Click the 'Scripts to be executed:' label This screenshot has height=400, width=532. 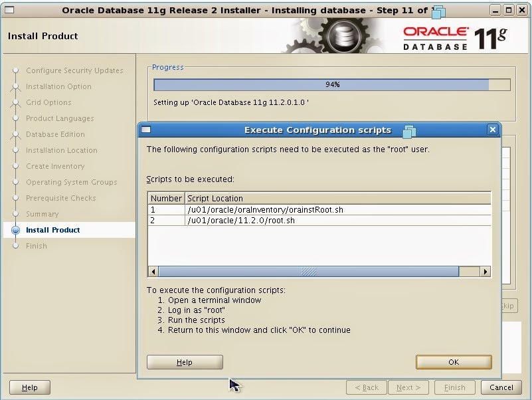[x=191, y=179]
